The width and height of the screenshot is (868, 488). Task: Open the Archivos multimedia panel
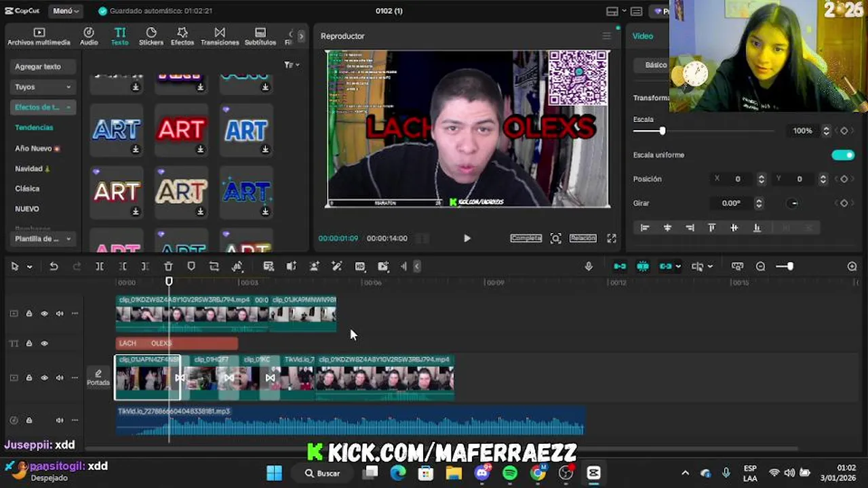point(39,37)
